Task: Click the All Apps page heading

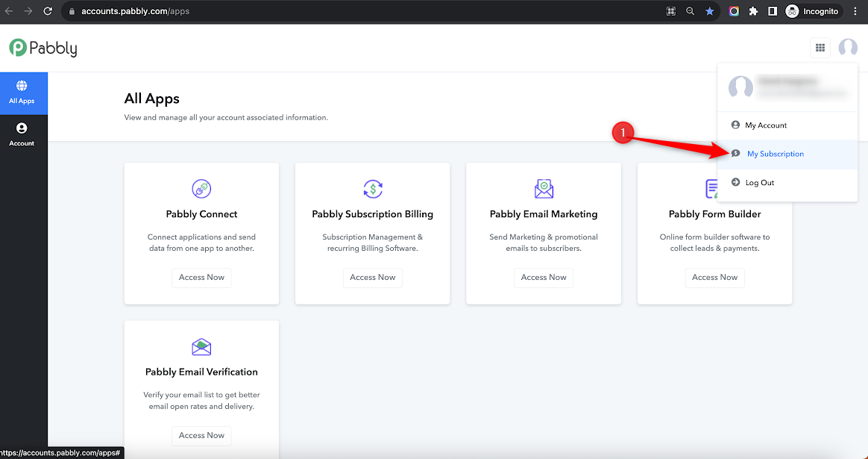Action: pos(151,99)
